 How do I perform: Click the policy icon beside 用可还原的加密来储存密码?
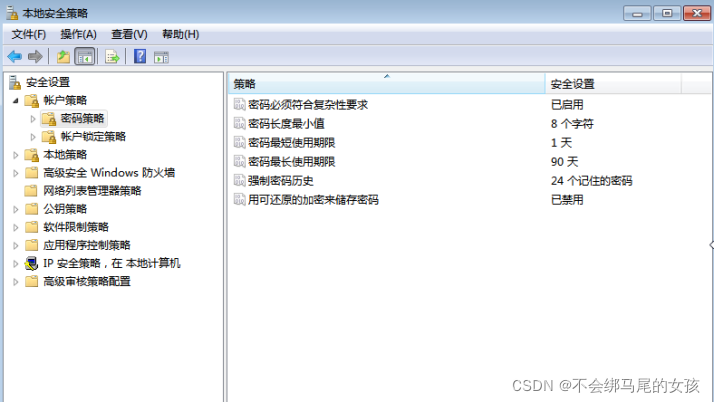[x=239, y=200]
